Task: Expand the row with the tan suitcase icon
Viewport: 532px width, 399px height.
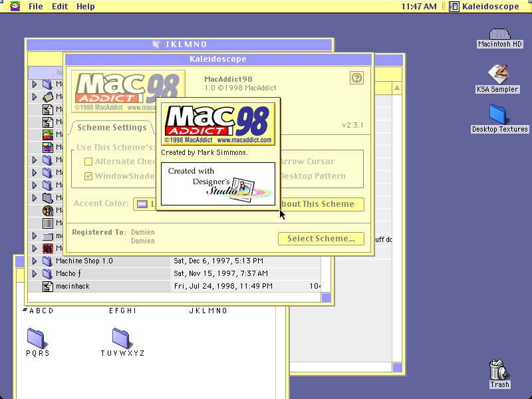Action: (x=35, y=96)
